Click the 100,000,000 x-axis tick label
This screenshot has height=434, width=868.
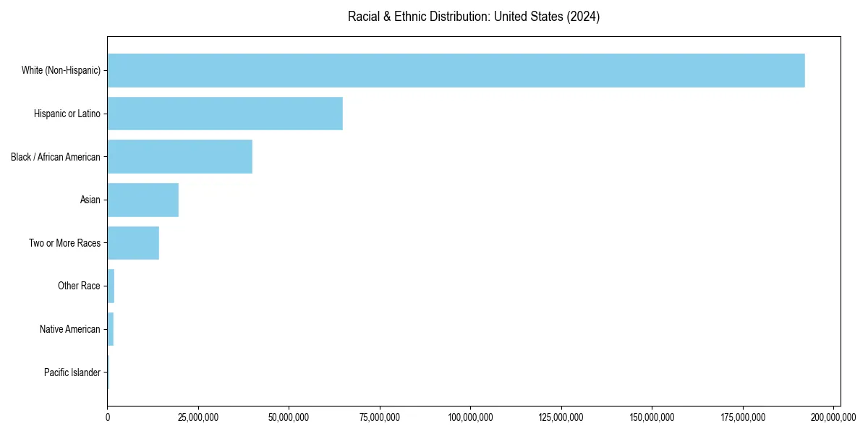click(470, 417)
